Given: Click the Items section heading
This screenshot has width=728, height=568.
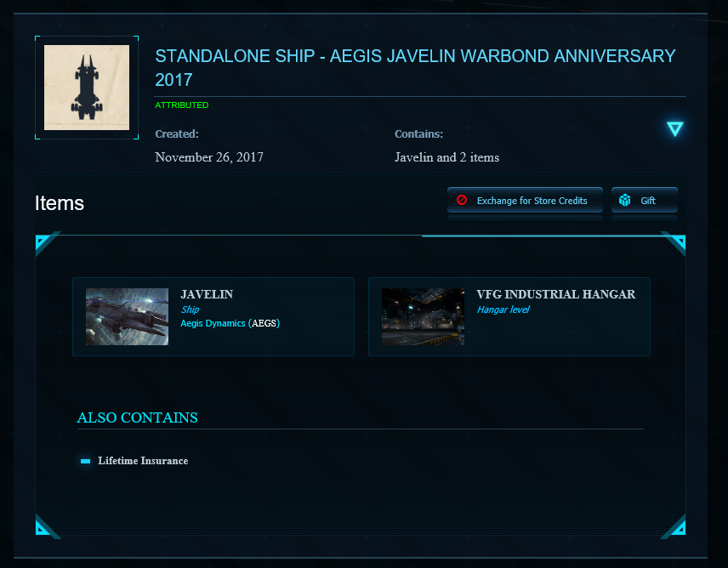Looking at the screenshot, I should [60, 203].
